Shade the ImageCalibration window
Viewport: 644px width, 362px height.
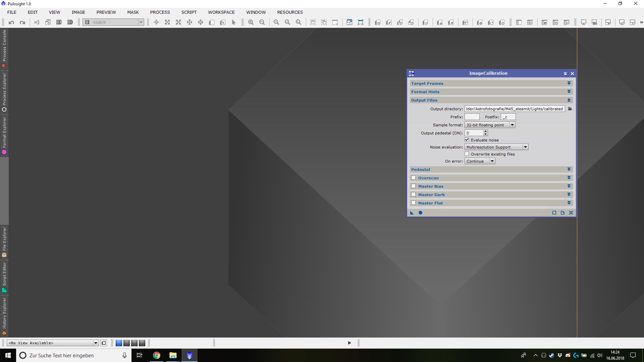tap(565, 73)
